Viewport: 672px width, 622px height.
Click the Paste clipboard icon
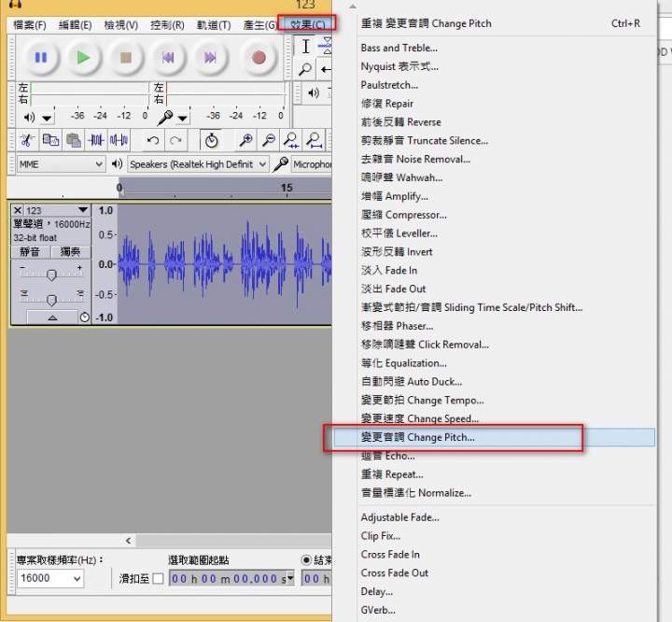coord(74,140)
